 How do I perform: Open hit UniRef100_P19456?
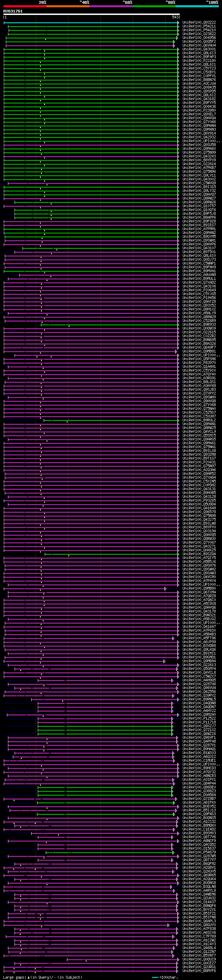tap(199, 298)
